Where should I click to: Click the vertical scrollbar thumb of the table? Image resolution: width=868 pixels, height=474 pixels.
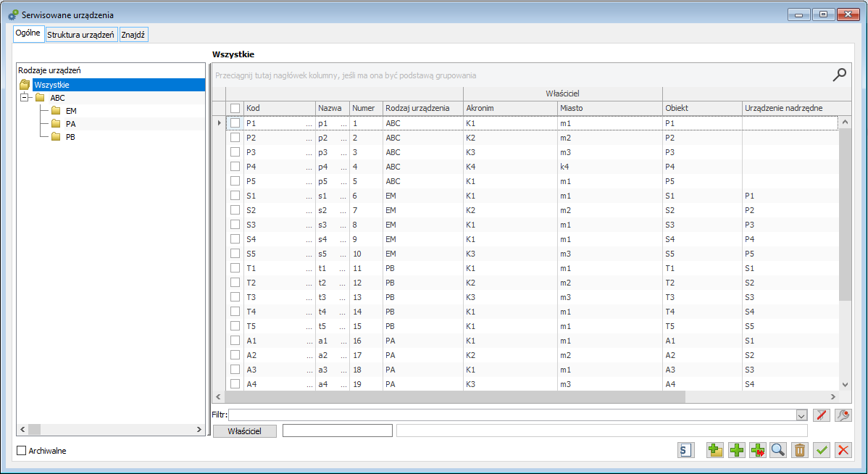pos(845,214)
